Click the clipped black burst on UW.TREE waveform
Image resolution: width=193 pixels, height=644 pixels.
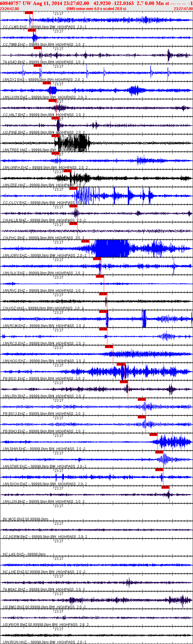72,142
